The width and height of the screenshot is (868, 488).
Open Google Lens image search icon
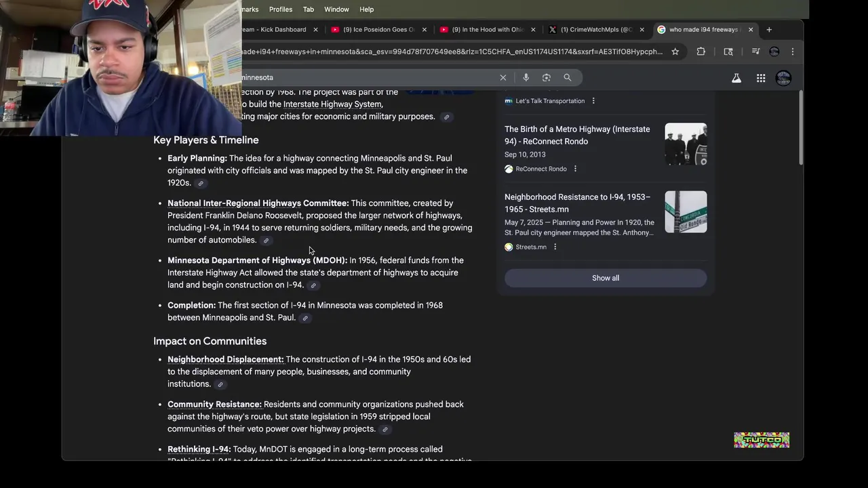coord(547,77)
